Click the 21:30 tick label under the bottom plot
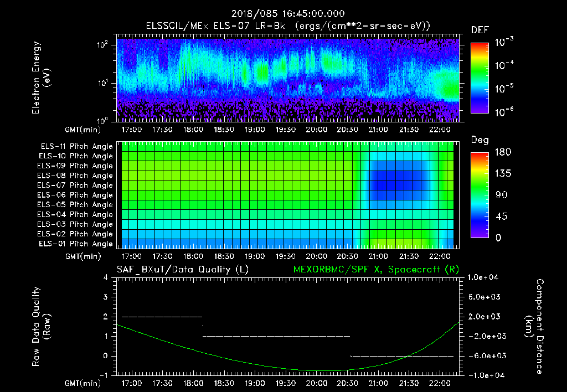Screen dimensions: 567x392 tap(409, 383)
